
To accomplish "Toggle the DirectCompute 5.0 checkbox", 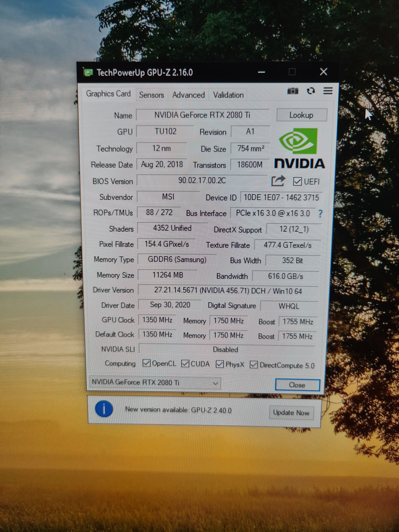I will (x=254, y=365).
